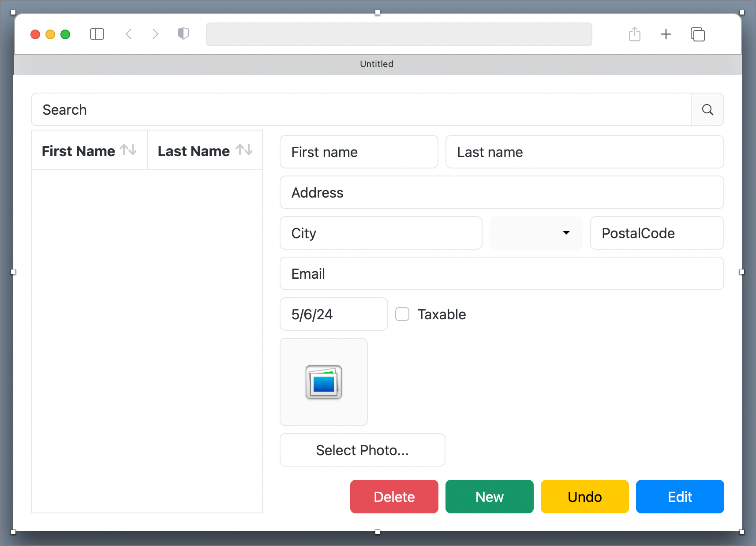The height and width of the screenshot is (546, 756).
Task: Select the Untitled tab
Action: tap(377, 64)
